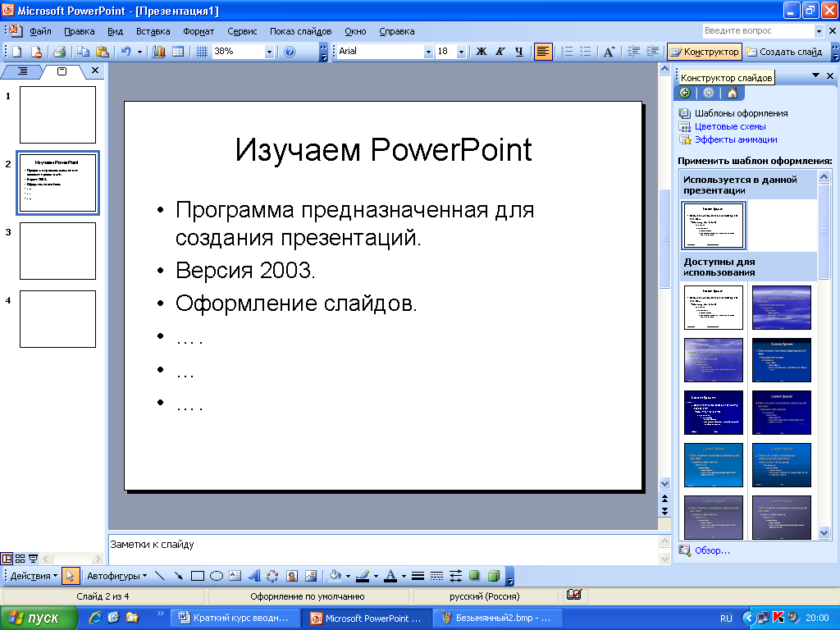
Task: Create a new presentation with the New icon
Action: 17,52
